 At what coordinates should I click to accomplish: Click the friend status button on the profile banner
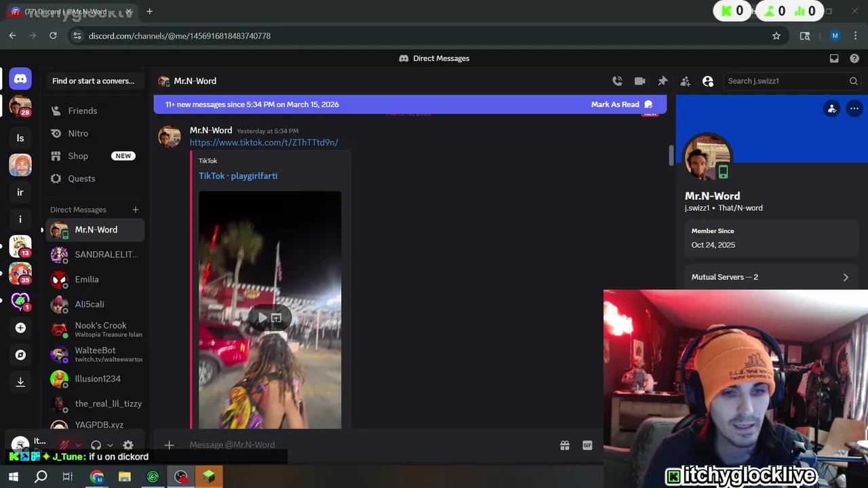832,108
